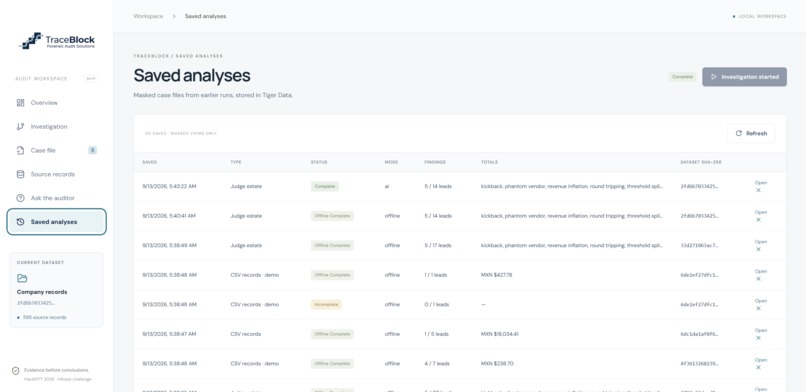
Task: Click the Totals column header
Action: point(489,162)
